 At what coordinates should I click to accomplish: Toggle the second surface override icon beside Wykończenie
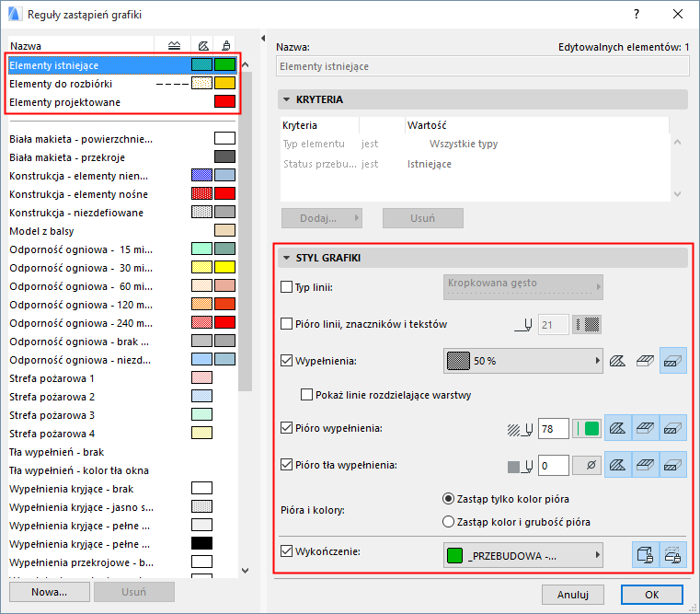point(672,555)
